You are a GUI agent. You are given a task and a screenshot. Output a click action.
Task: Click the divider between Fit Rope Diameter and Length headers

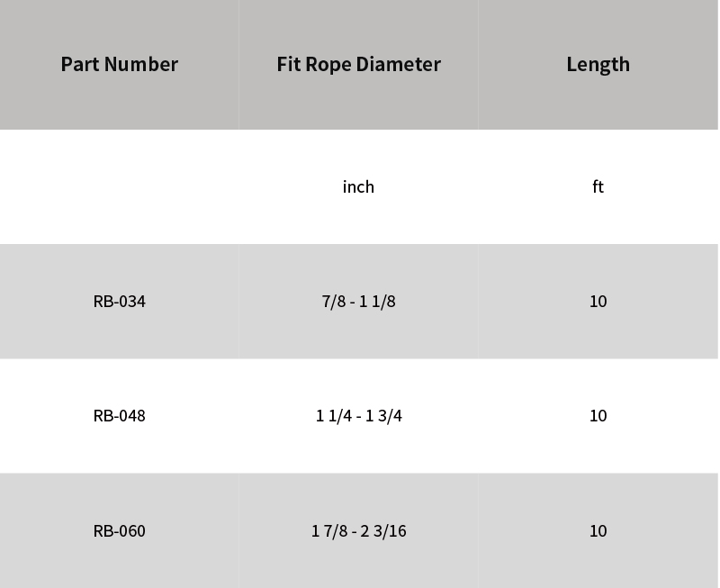click(478, 64)
